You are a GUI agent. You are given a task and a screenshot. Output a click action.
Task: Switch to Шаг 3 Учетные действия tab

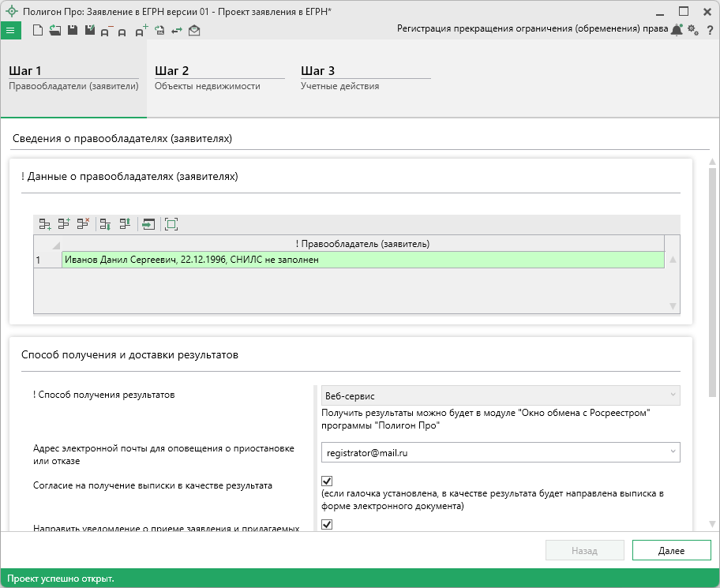pos(365,78)
